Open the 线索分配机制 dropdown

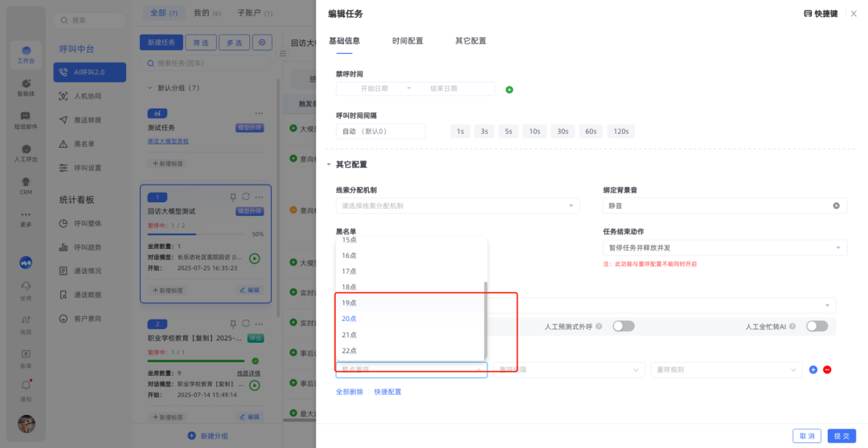457,206
